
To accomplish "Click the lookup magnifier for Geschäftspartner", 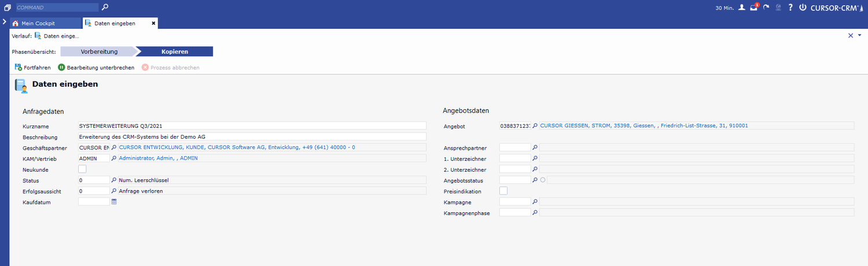I will coord(114,147).
